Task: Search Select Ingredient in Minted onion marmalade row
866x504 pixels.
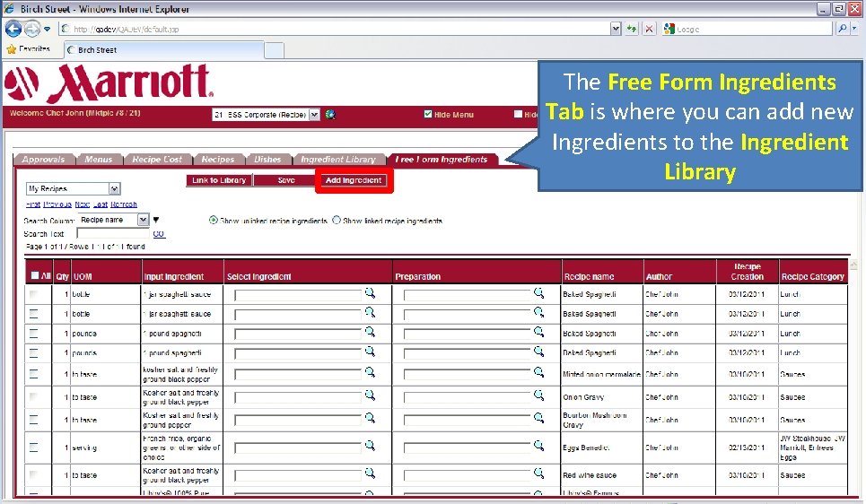Action: (370, 372)
